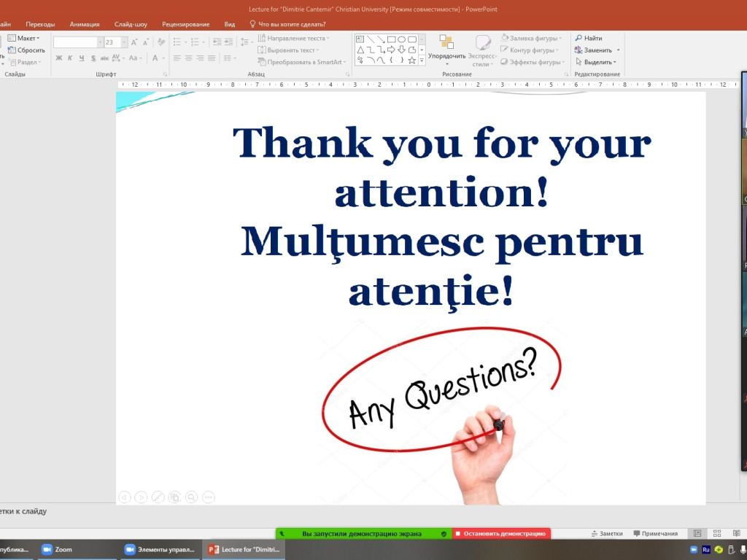Open the character spacing AV menu
The height and width of the screenshot is (560, 747).
118,58
